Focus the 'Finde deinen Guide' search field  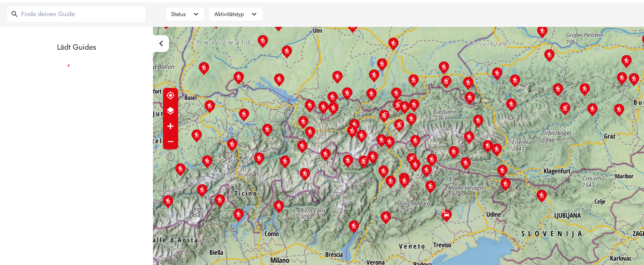tap(76, 14)
